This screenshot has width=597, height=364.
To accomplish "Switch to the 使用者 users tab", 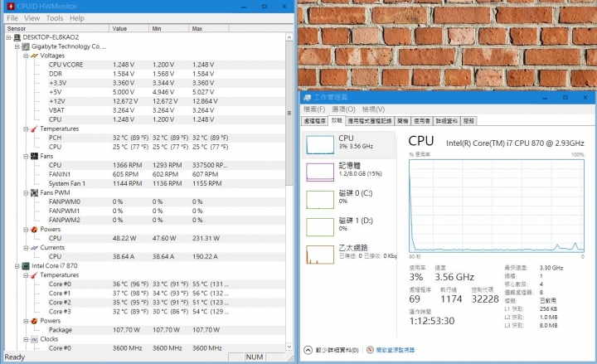I will [x=422, y=121].
